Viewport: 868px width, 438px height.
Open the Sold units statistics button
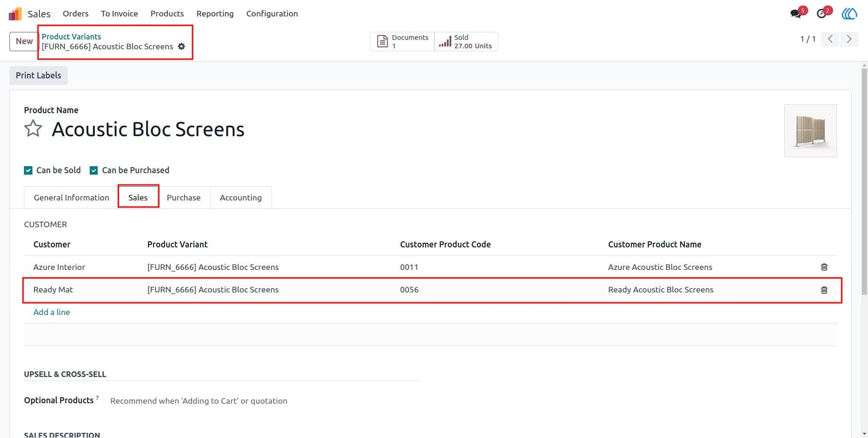click(466, 42)
